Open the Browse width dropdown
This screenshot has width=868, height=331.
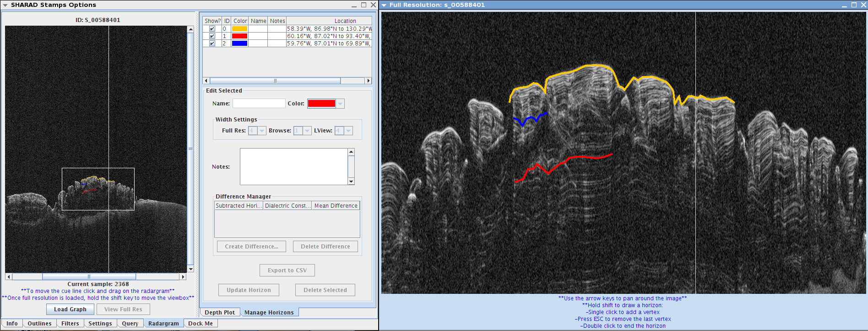307,131
